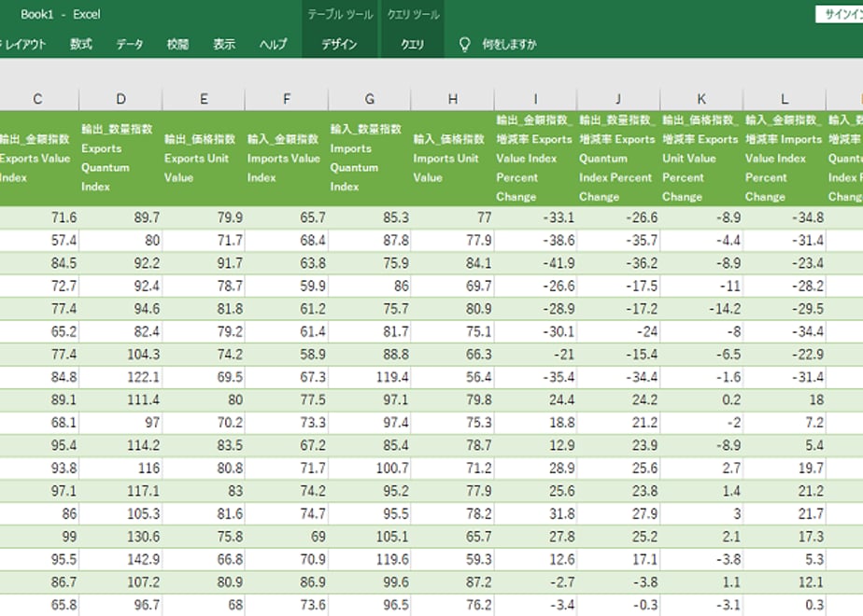The width and height of the screenshot is (863, 616).
Task: Open the クエリ tools tab
Action: click(412, 44)
